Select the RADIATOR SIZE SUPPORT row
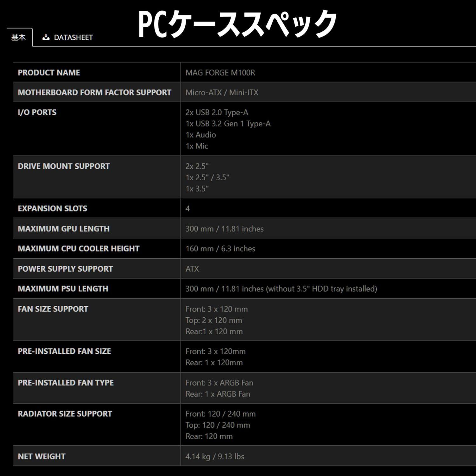This screenshot has width=476, height=476. pyautogui.click(x=65, y=413)
